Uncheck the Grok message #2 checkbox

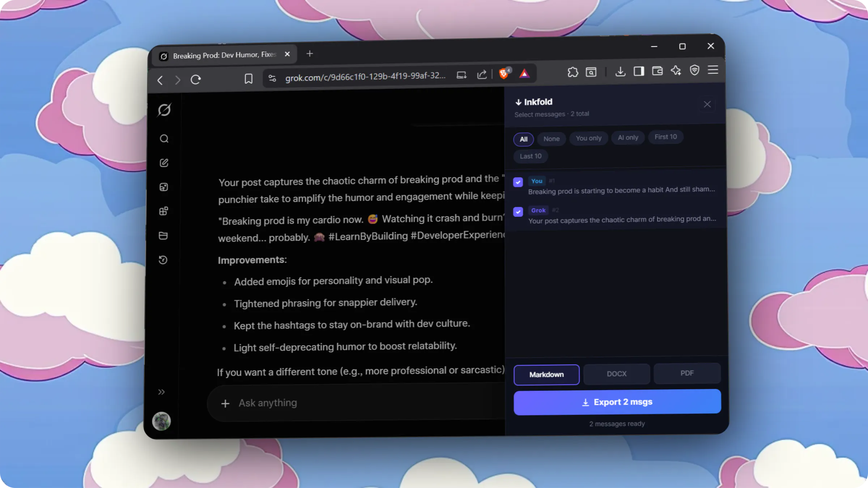[518, 212]
